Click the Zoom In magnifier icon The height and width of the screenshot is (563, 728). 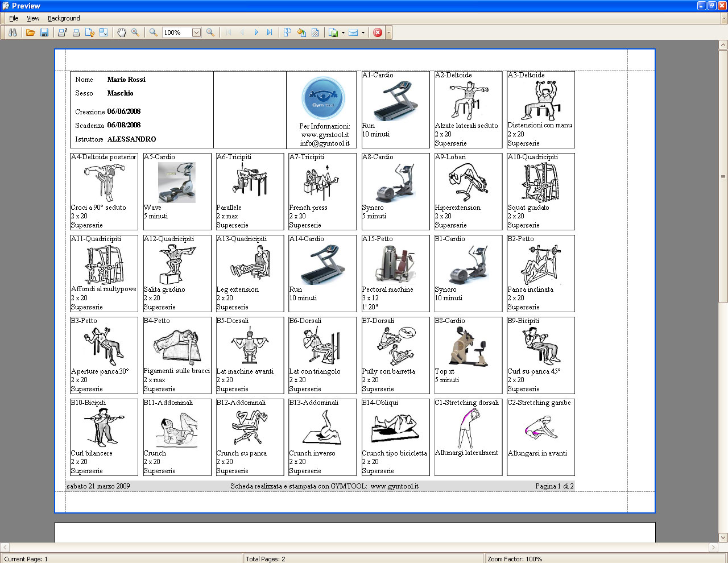coord(210,32)
